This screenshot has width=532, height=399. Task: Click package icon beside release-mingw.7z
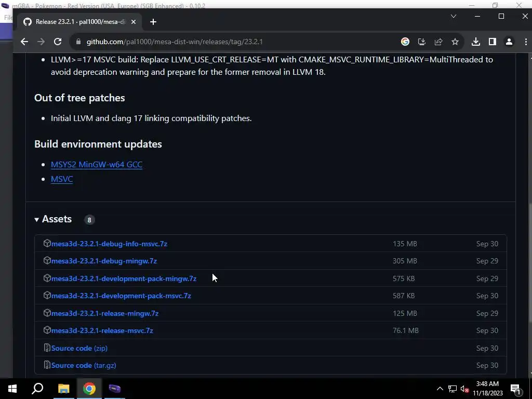tap(47, 313)
